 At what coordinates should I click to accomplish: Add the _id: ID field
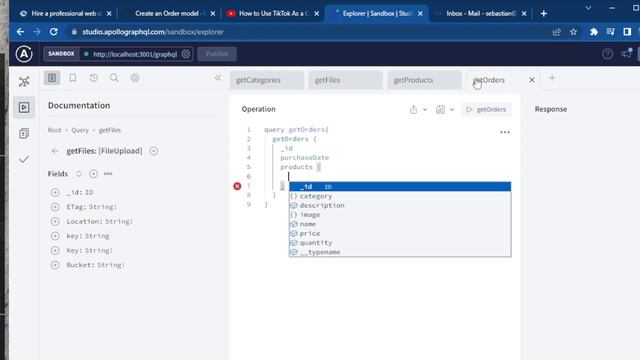pos(55,192)
